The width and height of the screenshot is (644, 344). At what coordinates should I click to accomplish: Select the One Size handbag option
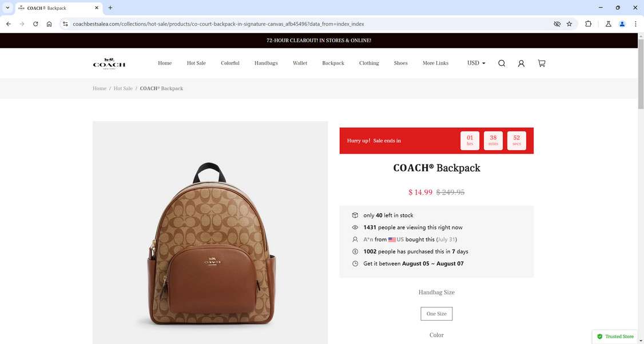[436, 314]
